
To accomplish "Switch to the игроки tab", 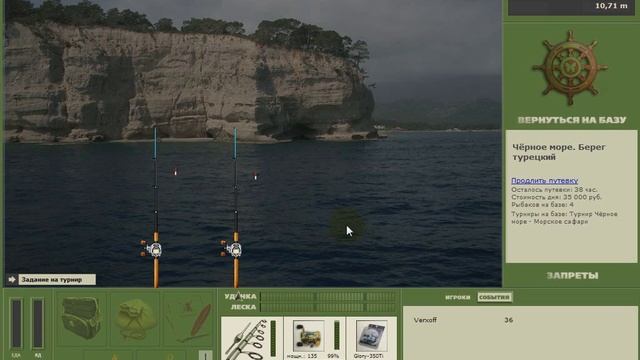I will (x=458, y=297).
